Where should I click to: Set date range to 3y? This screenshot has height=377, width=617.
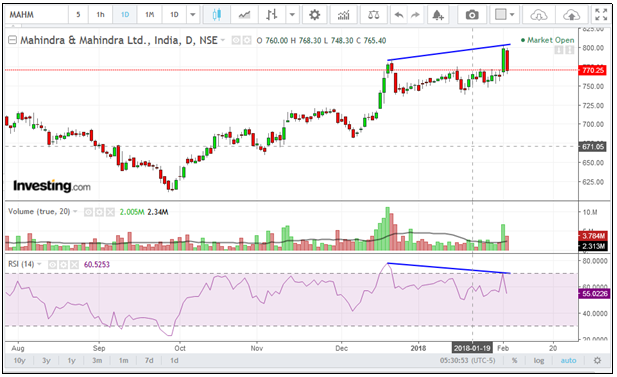point(46,360)
